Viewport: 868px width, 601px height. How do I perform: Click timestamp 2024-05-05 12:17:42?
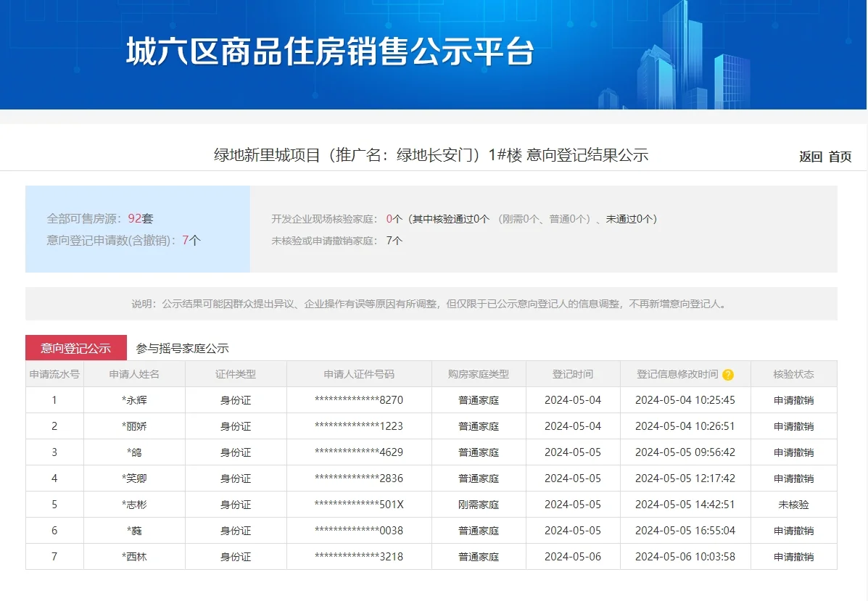pyautogui.click(x=685, y=478)
